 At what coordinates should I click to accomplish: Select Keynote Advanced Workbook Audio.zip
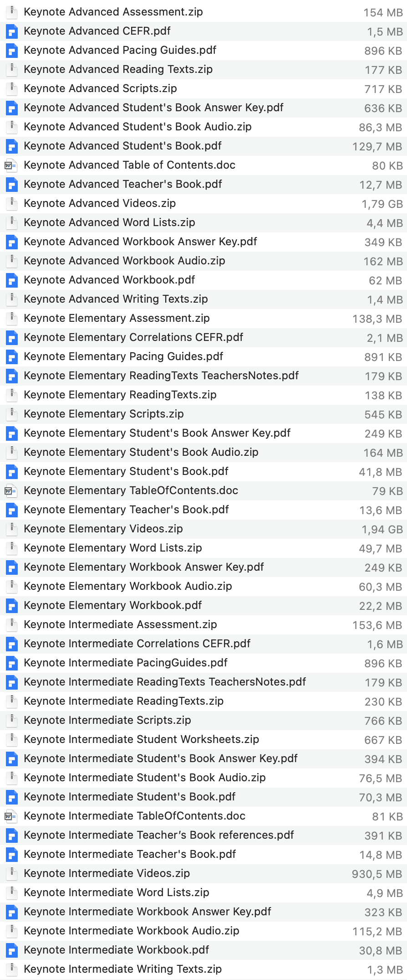click(x=124, y=261)
